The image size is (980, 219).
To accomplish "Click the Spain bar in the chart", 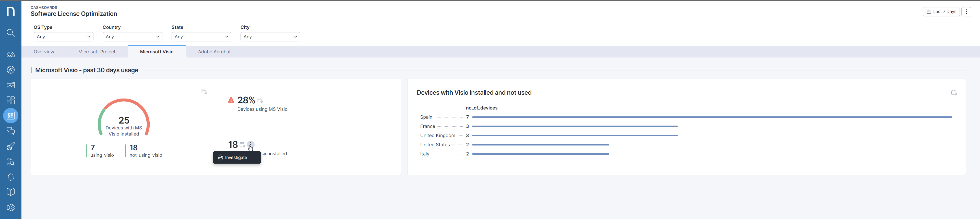I will click(712, 117).
